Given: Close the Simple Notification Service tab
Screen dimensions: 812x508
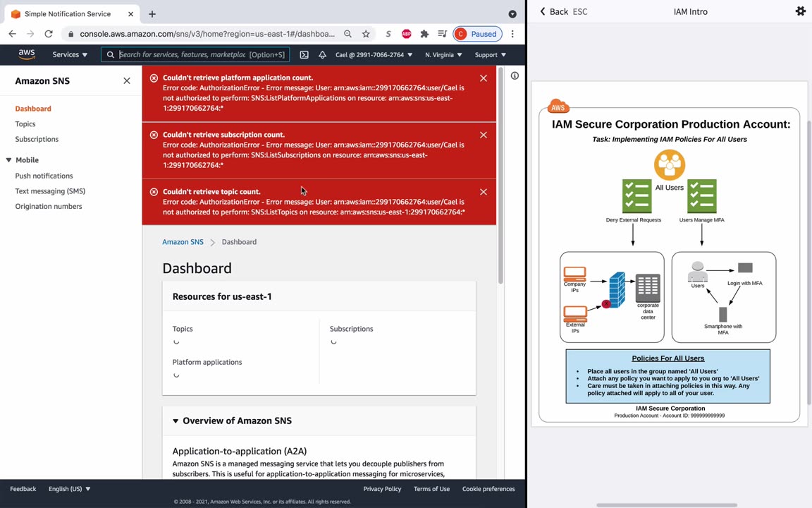Looking at the screenshot, I should (x=131, y=14).
